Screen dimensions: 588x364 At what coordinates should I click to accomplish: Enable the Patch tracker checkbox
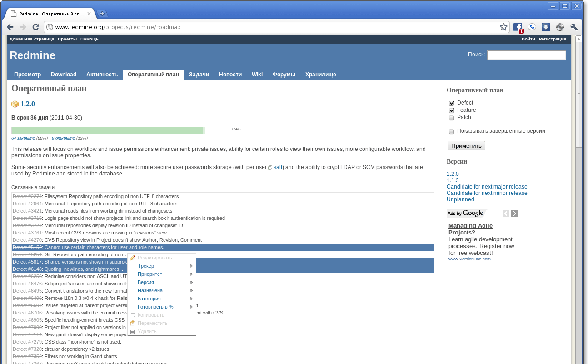point(452,118)
